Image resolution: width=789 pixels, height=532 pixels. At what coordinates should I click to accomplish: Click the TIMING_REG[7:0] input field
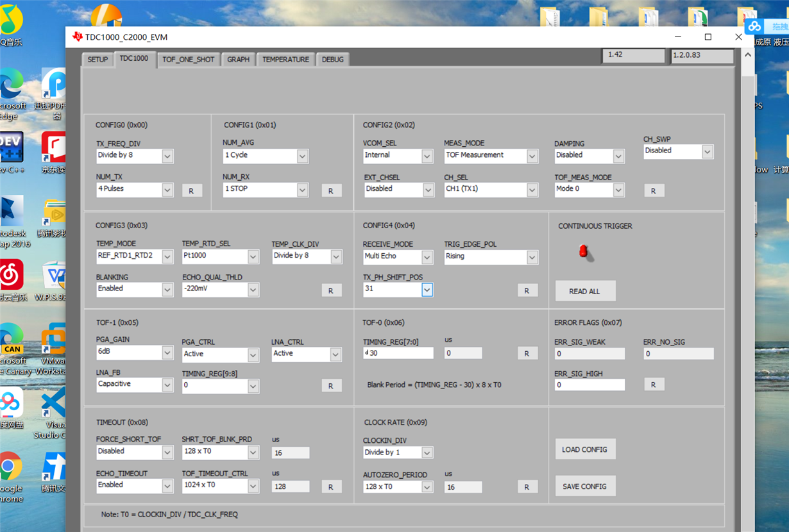398,353
